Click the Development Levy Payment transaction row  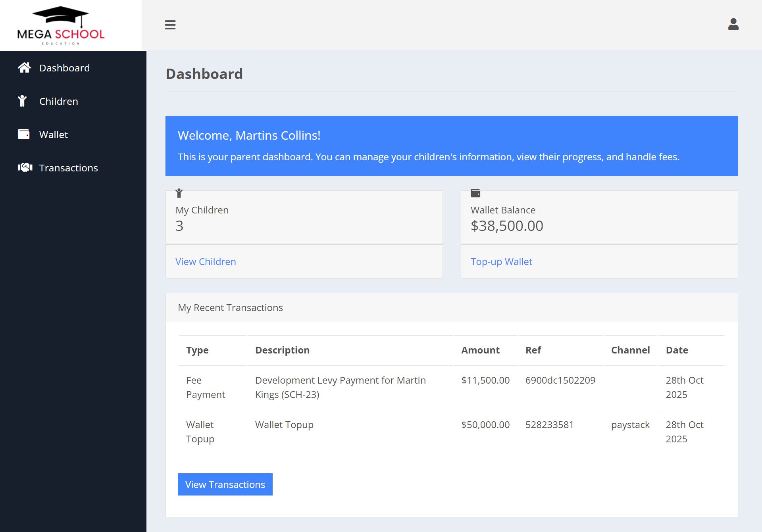point(340,387)
